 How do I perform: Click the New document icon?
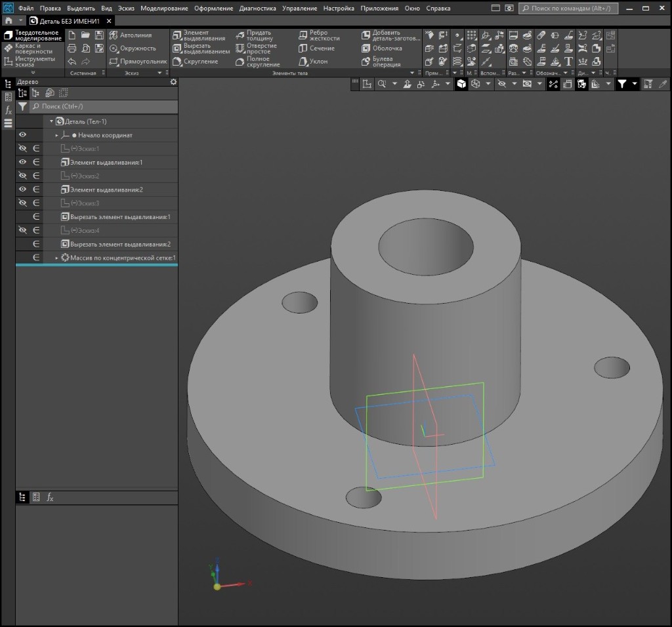pos(72,35)
